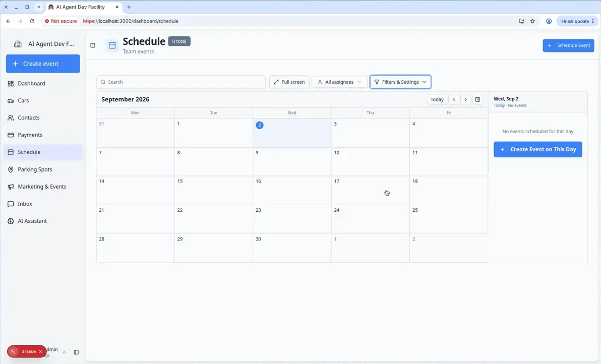
Task: Open Marketing & Events section
Action: pos(43,187)
